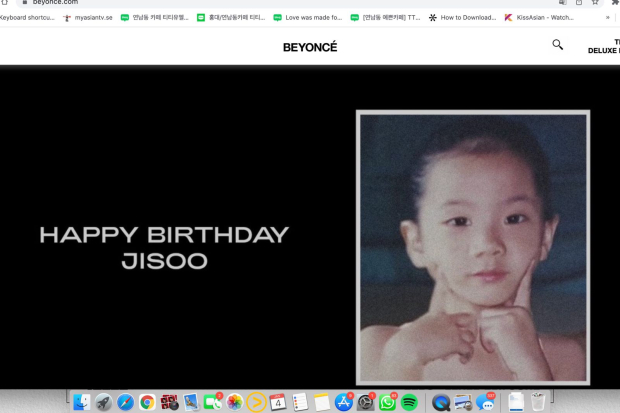The image size is (620, 413).
Task: Open the image preview app beside QuickTime
Action: point(463,402)
